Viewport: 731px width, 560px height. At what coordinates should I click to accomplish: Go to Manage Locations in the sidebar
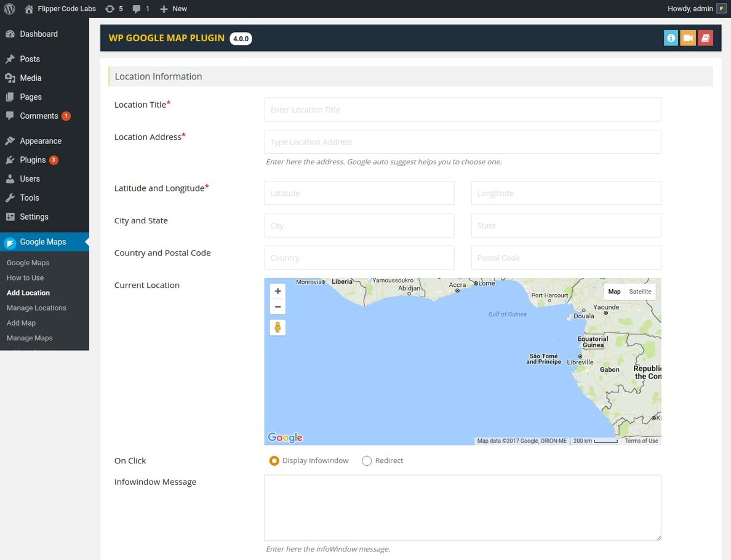pos(36,308)
